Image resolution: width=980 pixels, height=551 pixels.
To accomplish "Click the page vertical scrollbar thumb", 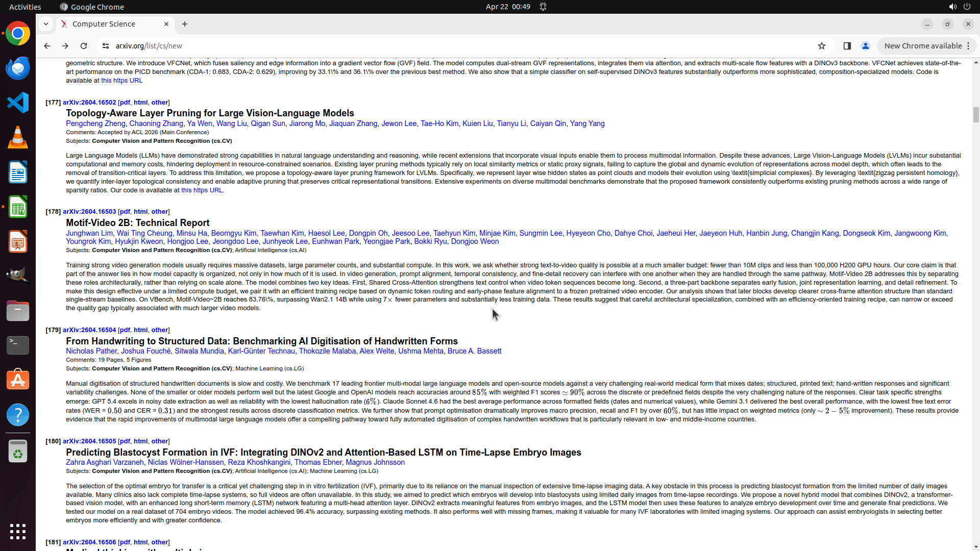I will point(976,115).
